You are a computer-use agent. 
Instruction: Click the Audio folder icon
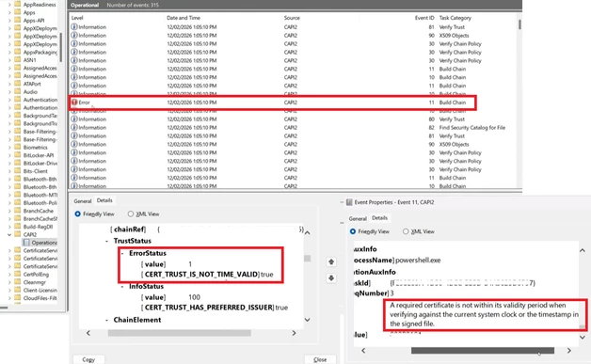[x=17, y=91]
